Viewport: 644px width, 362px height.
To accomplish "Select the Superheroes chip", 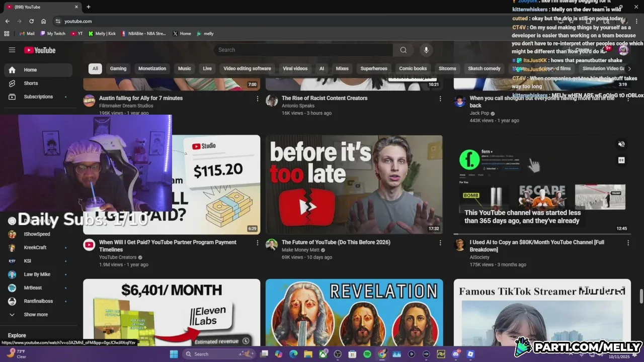I will [x=374, y=68].
